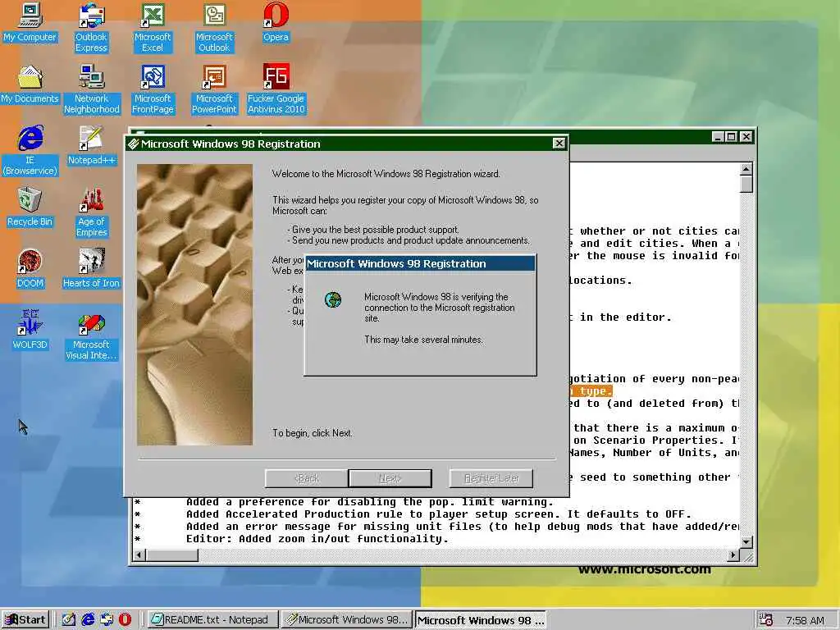Launch Microsoft Excel from desktop
This screenshot has height=630, width=840.
pos(153,28)
